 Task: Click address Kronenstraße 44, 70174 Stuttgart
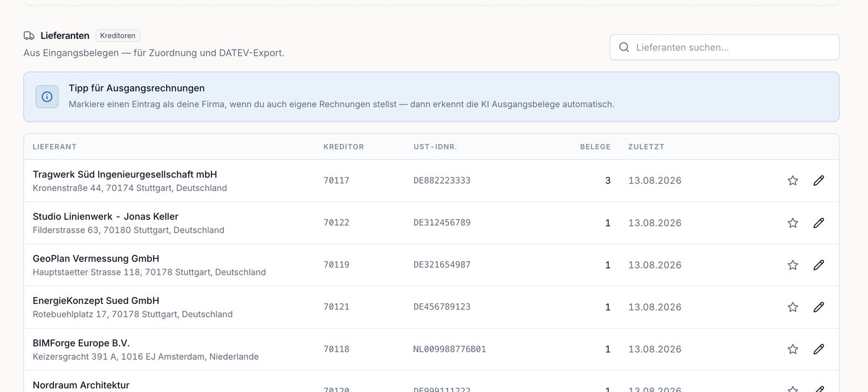pyautogui.click(x=130, y=188)
